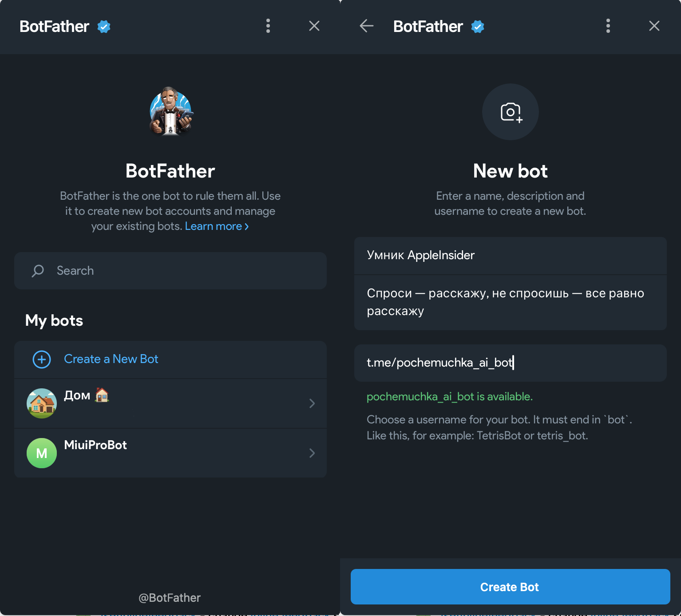Click the MiuiProBot green M avatar
The width and height of the screenshot is (681, 616).
pos(42,453)
